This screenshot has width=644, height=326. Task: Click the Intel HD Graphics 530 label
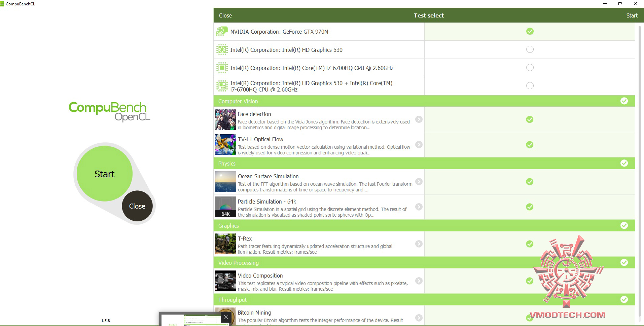click(286, 50)
